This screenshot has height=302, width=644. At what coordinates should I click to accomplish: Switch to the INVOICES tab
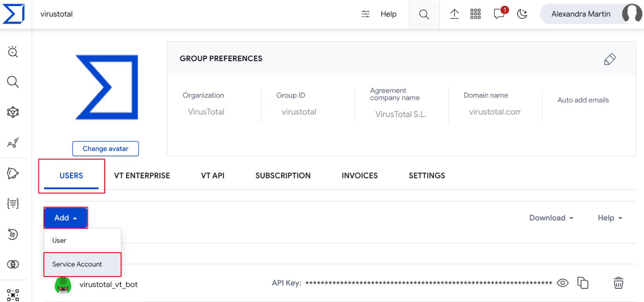360,176
